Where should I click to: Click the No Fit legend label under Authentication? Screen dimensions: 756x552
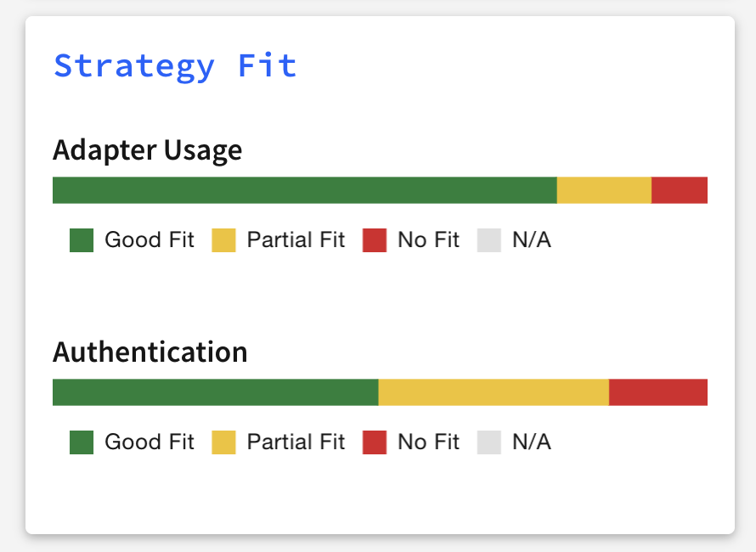(x=429, y=442)
